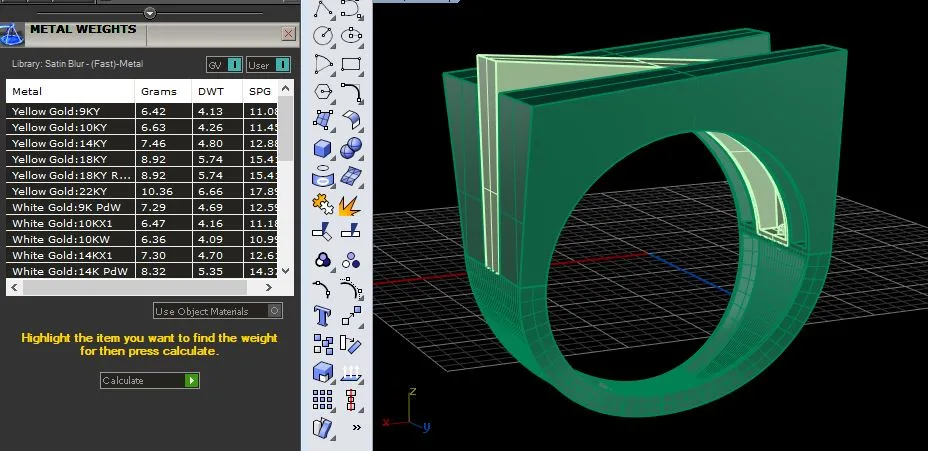Click horizontal scrollbar right arrow
Viewport: 928px width, 451px height.
click(269, 287)
